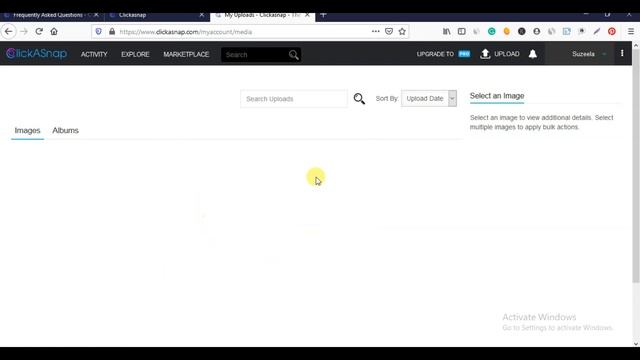Open the vertical three-dot site menu
This screenshot has height=360, width=640.
click(x=622, y=53)
